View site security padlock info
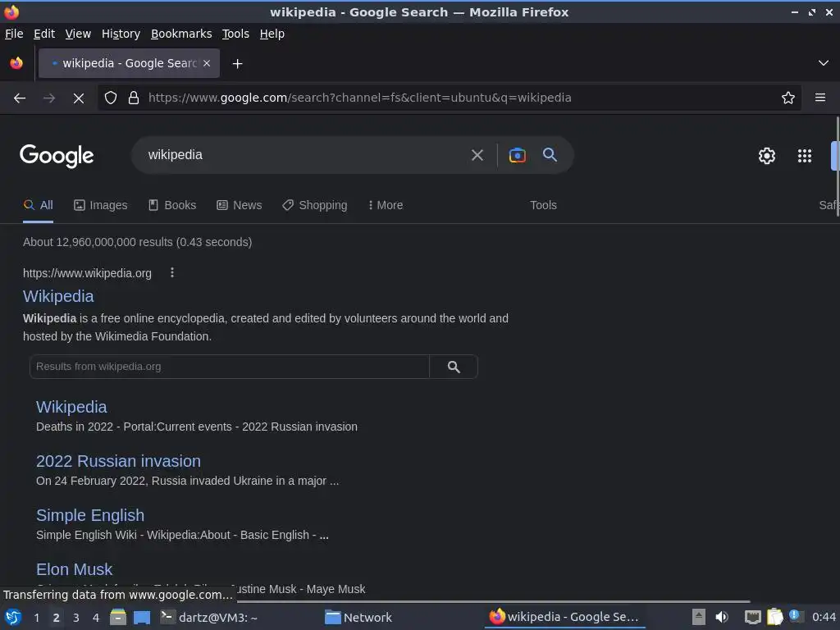The height and width of the screenshot is (630, 840). pyautogui.click(x=134, y=98)
